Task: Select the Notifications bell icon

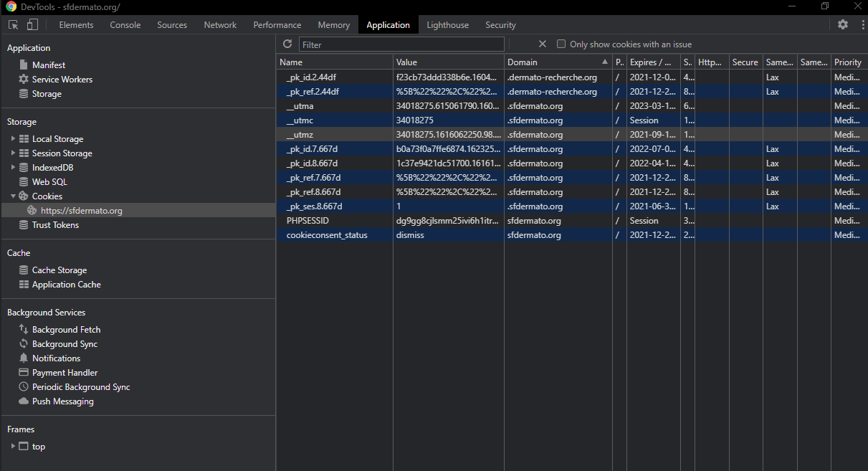Action: (24, 358)
